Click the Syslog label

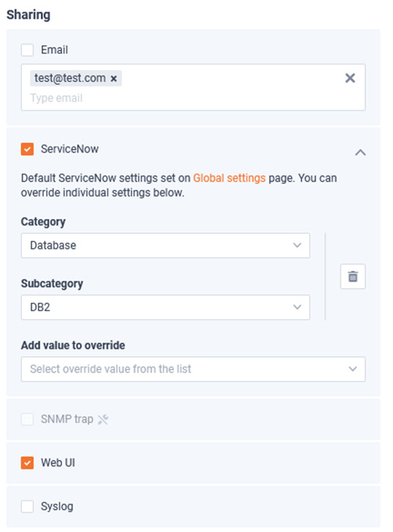(x=56, y=506)
